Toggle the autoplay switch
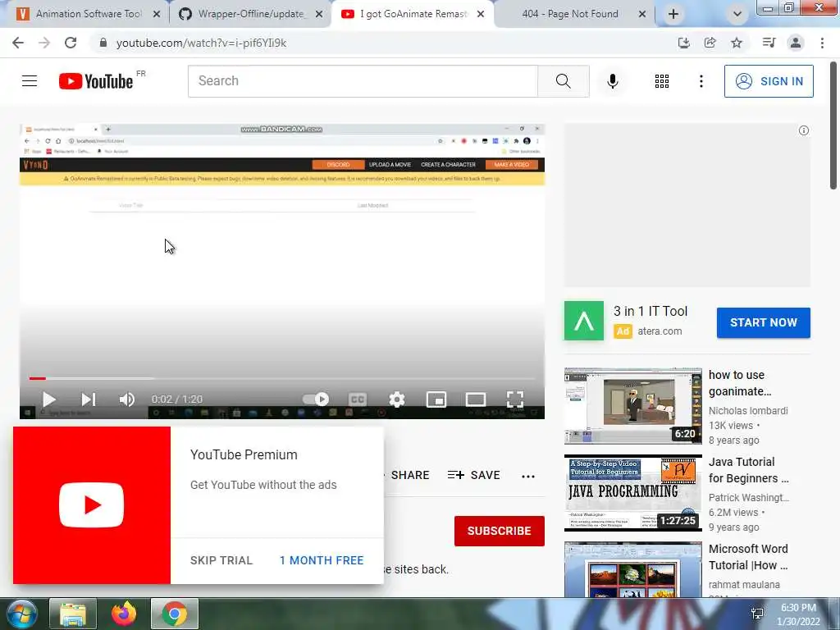The height and width of the screenshot is (630, 840). click(316, 399)
